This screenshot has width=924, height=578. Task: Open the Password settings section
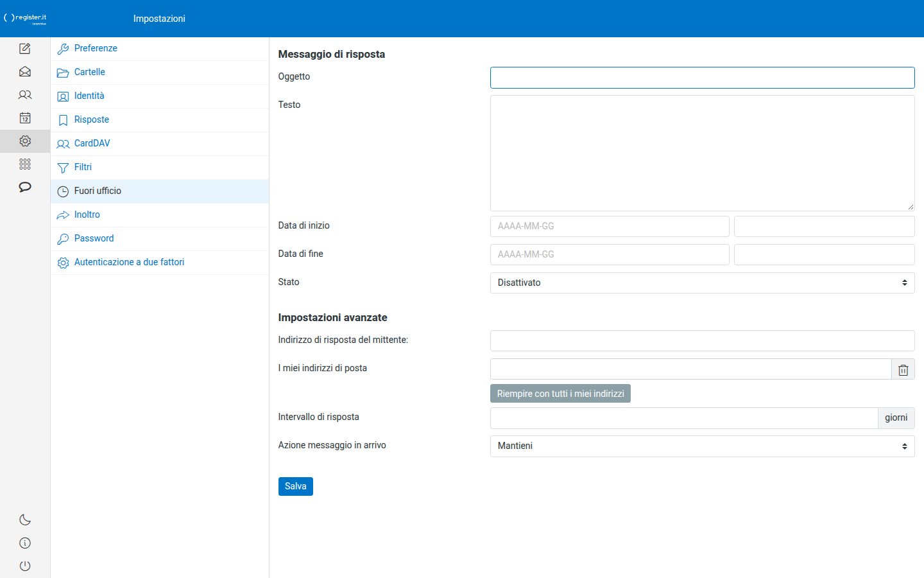tap(160, 239)
